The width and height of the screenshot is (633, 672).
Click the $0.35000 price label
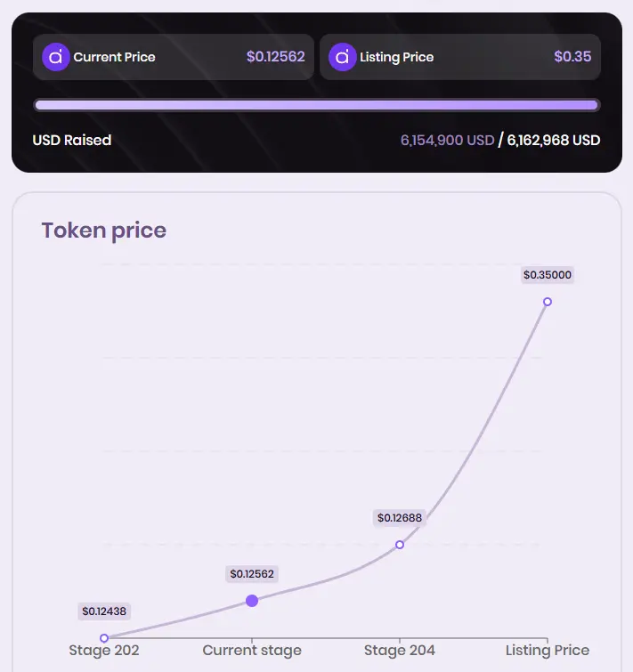point(548,275)
